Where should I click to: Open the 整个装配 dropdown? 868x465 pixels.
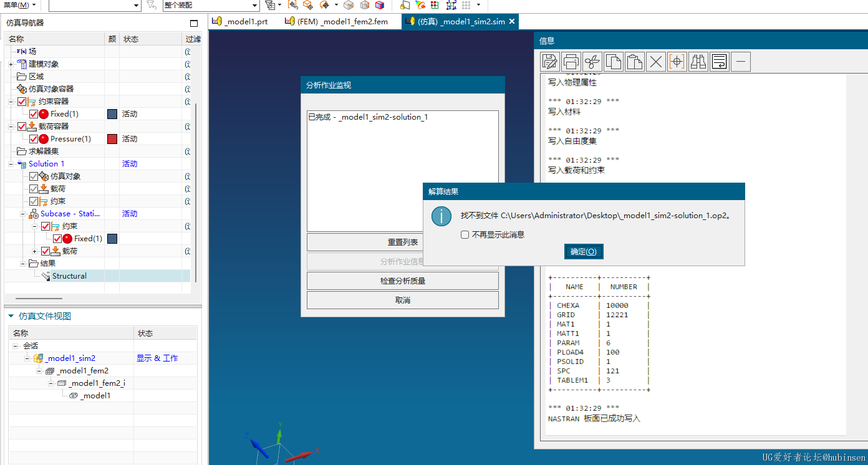(x=211, y=5)
